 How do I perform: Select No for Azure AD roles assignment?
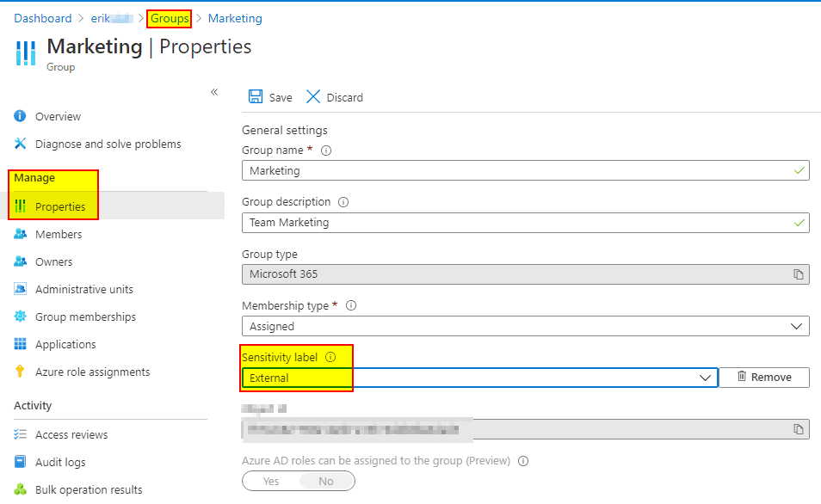pos(326,481)
